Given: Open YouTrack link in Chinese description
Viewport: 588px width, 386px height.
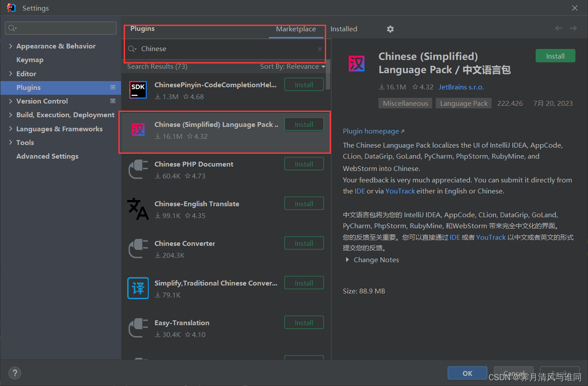Looking at the screenshot, I should click(x=491, y=237).
